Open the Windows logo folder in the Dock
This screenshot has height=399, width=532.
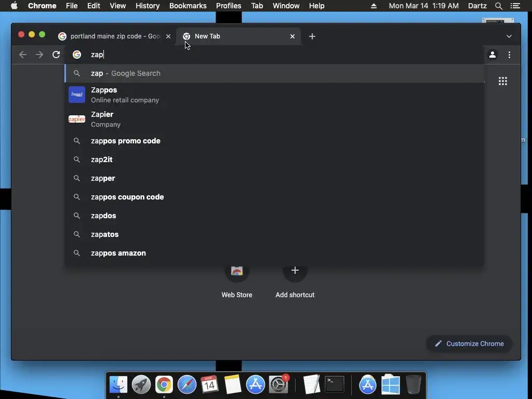pos(391,385)
